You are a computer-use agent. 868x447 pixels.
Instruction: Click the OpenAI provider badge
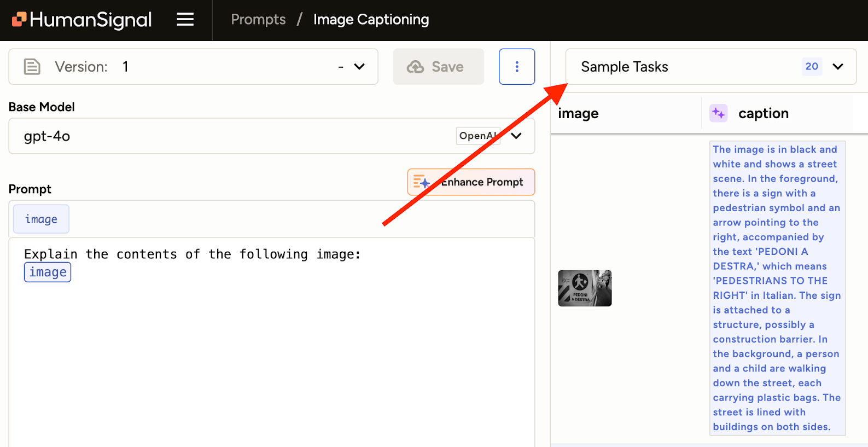[x=478, y=136]
